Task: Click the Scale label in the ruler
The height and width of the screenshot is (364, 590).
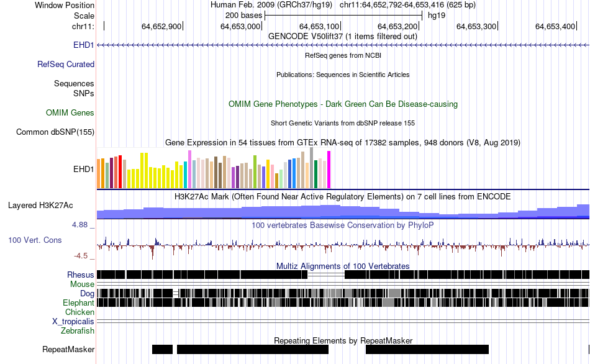Action: tap(84, 16)
